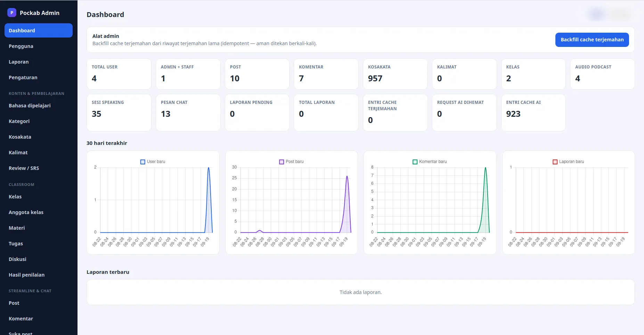This screenshot has height=335, width=644.
Task: Click the user profile area at top right
Action: (x=610, y=14)
